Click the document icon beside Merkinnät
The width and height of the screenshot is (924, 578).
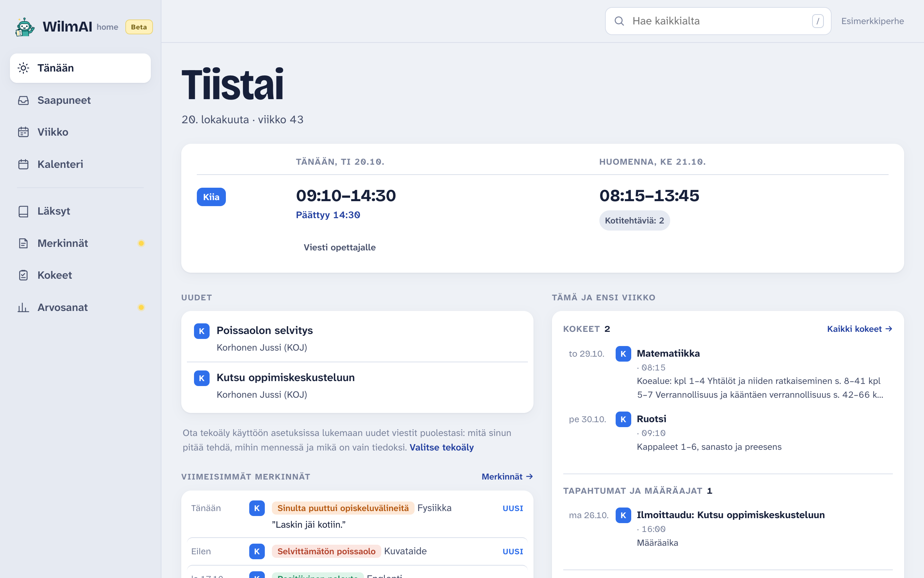point(23,243)
